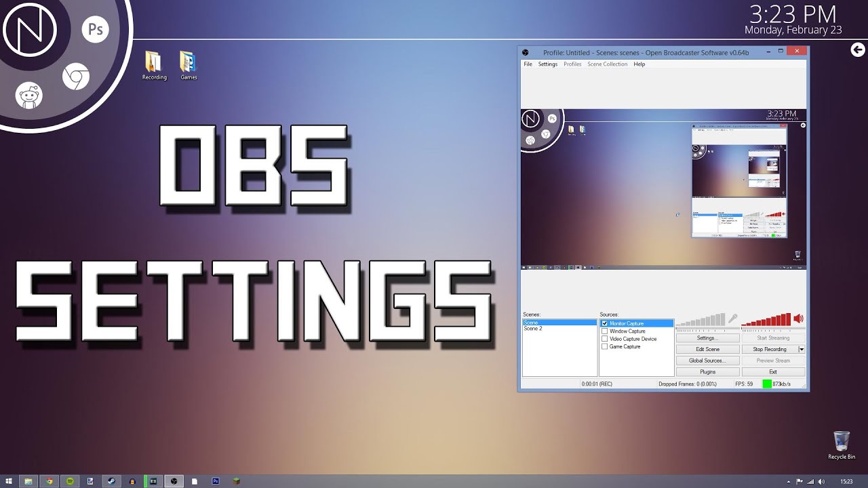
Task: Click the Plugins button
Action: 707,371
